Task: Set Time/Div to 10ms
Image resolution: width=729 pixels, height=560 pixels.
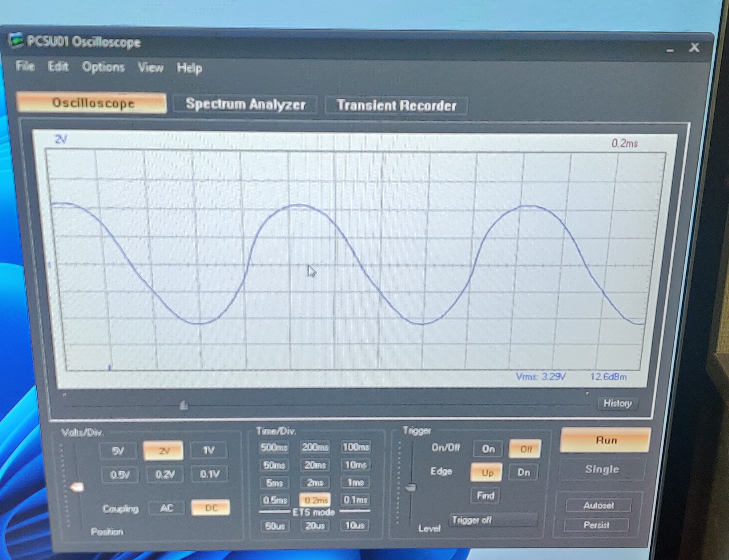Action: coord(356,465)
